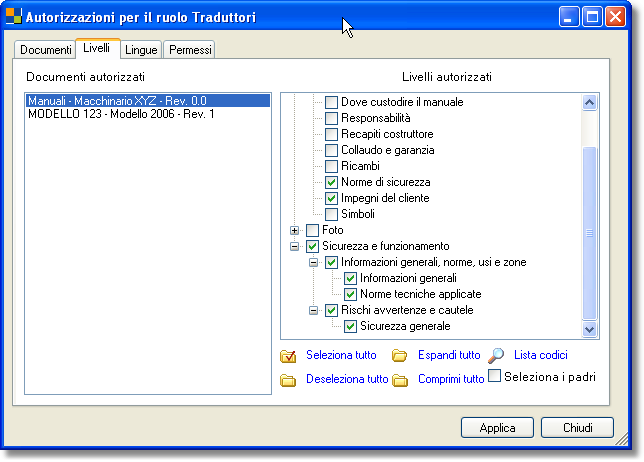Open the Permessi tab

tap(189, 50)
